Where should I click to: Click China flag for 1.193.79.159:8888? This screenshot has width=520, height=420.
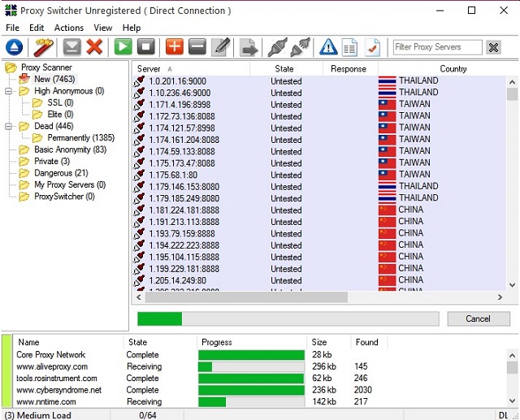pyautogui.click(x=387, y=233)
